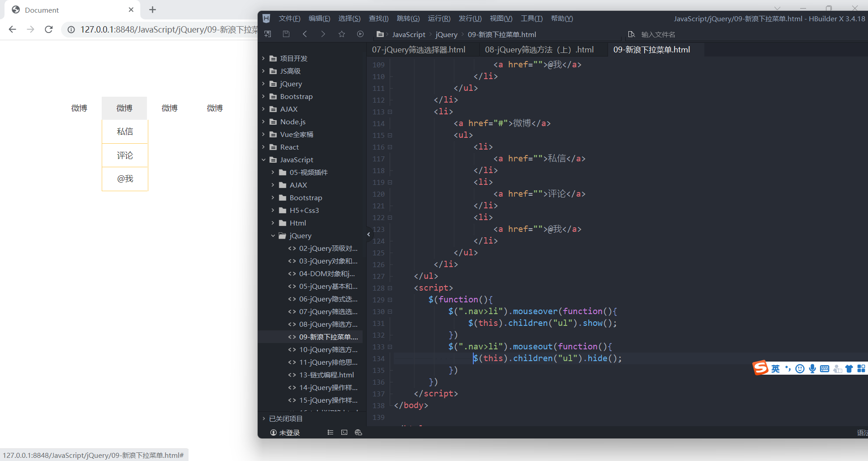Expand top-level jQuery project
Image resolution: width=868 pixels, height=461 pixels.
[x=264, y=84]
